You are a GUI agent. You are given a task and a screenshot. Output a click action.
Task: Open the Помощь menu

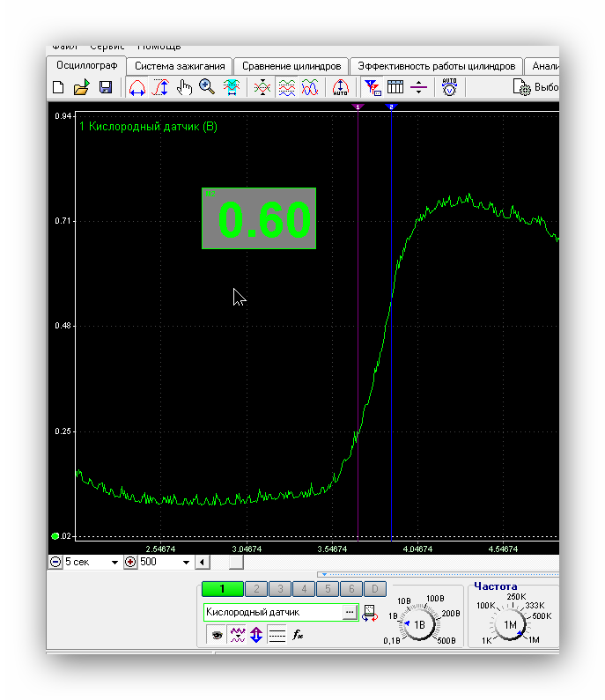159,47
